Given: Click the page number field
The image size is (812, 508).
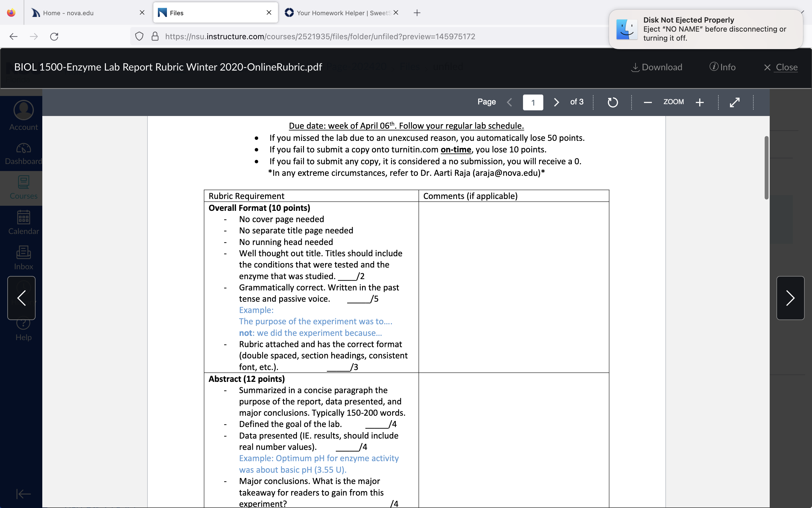Looking at the screenshot, I should (x=533, y=102).
